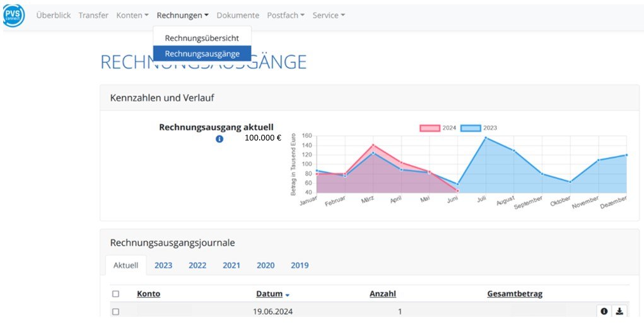Viewport: 644px width, 325px height.
Task: Download the journal entry dated 19.06.2024
Action: (619, 311)
